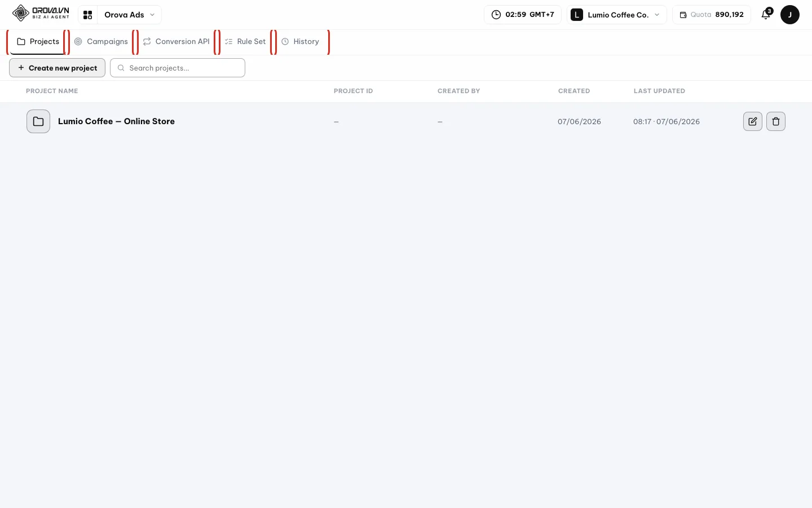Open the J user avatar menu
Screen dimensions: 812x508
point(789,15)
